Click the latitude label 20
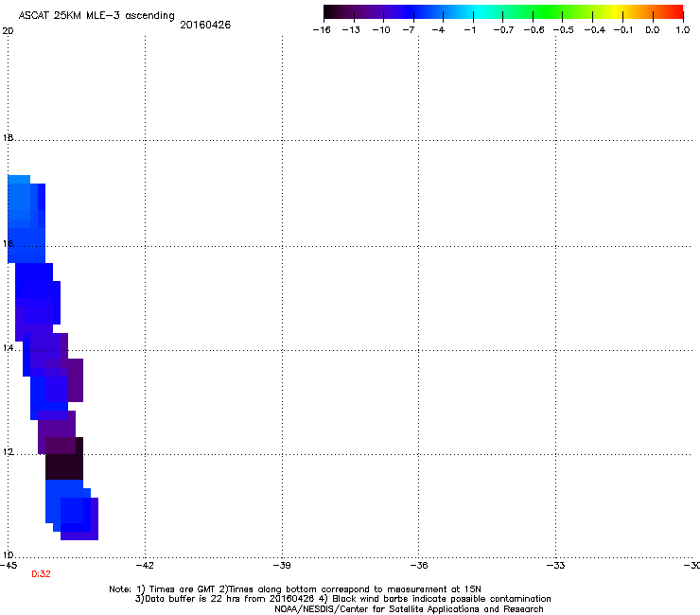Screen dimensions: 700x615 pyautogui.click(x=8, y=31)
